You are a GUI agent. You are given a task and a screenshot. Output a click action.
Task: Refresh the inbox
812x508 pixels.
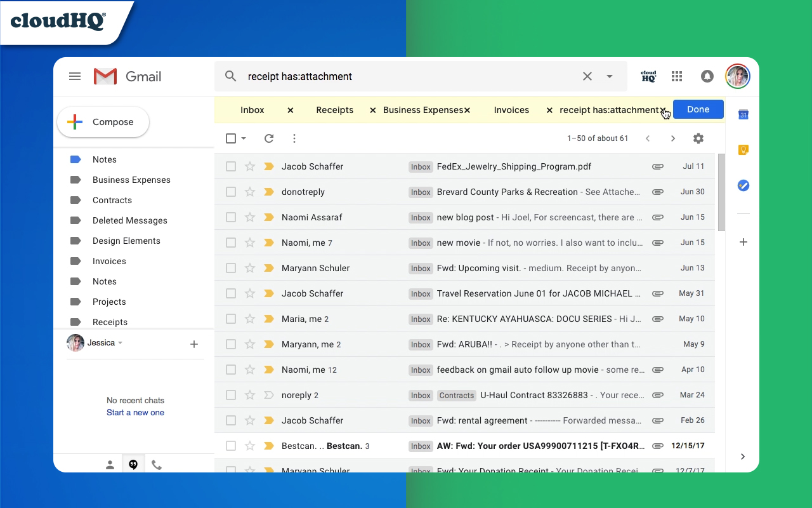point(269,138)
